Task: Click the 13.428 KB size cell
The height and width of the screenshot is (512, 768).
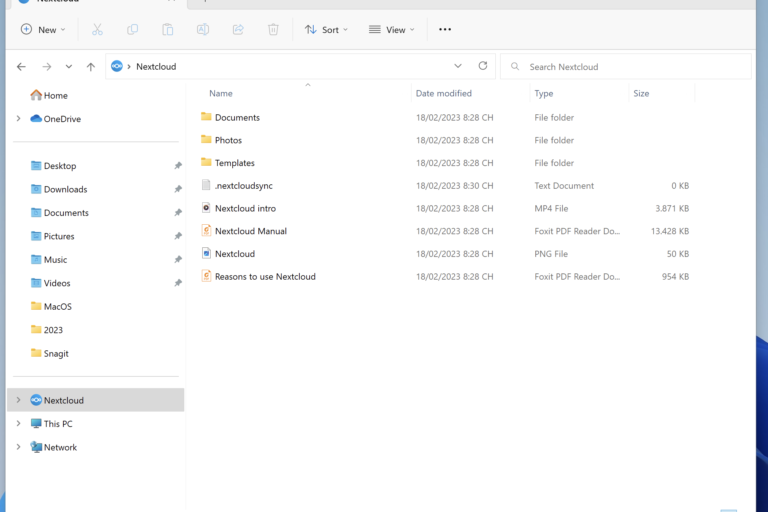Action: coord(670,231)
